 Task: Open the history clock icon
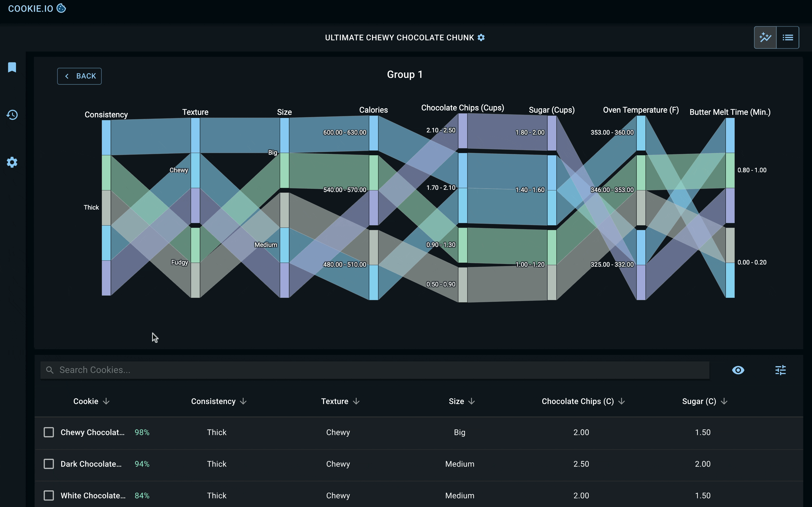(x=12, y=115)
